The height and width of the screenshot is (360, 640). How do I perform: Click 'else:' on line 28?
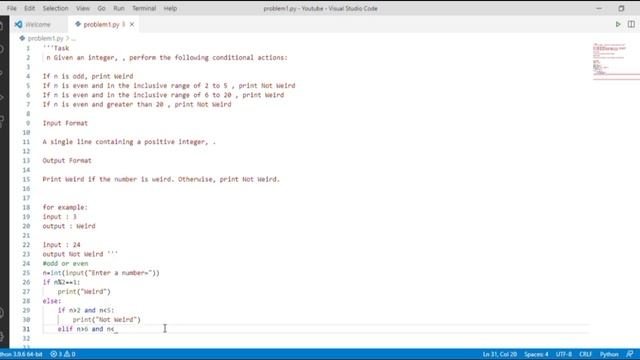click(52, 301)
